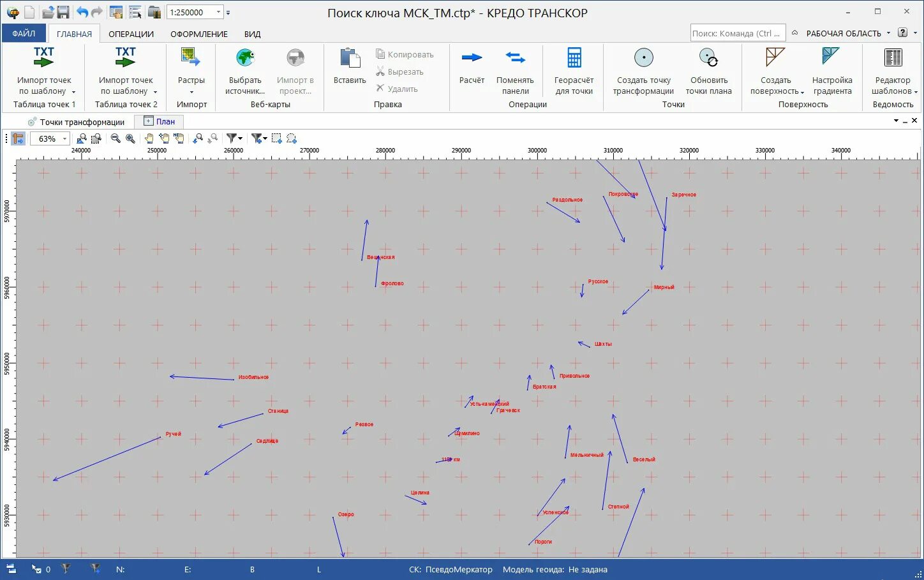Click the 'СК: ПсевдоМеркатор' status bar entry
924x580 pixels.
click(451, 569)
